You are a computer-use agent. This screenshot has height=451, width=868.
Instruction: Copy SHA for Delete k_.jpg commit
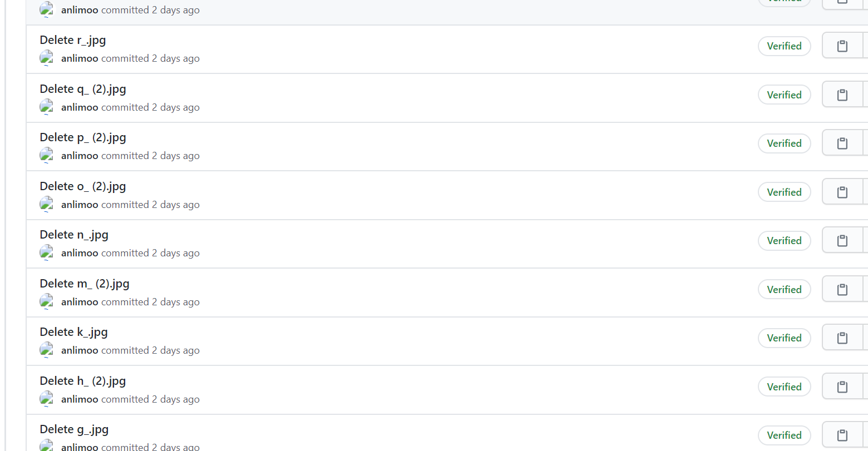coord(842,338)
